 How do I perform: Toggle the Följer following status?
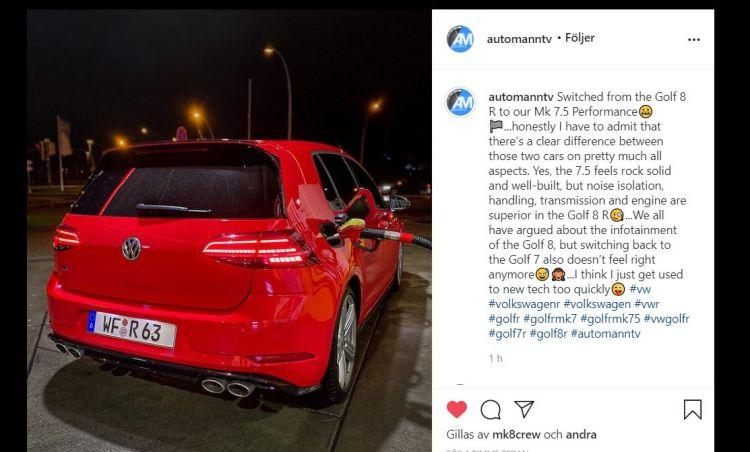[x=580, y=38]
